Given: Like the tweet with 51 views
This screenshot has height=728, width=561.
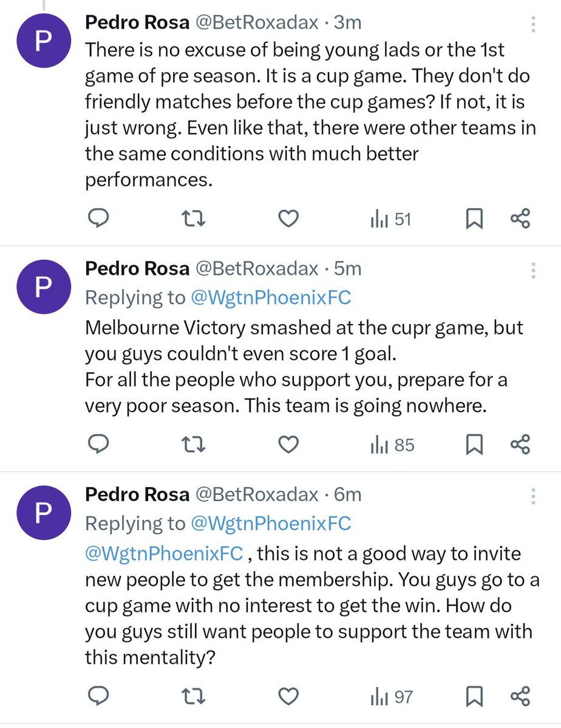Looking at the screenshot, I should click(x=290, y=219).
